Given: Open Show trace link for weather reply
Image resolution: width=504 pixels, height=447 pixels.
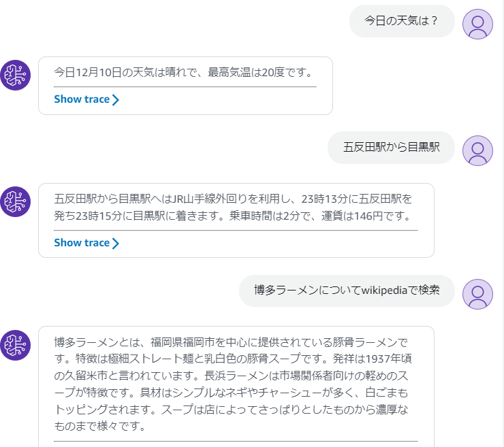Looking at the screenshot, I should (x=82, y=99).
